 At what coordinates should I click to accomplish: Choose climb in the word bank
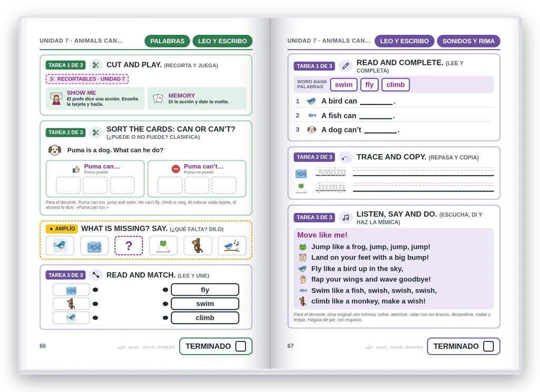[x=396, y=85]
